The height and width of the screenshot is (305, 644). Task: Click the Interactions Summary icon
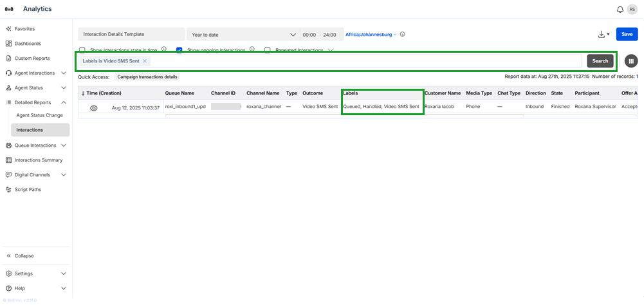click(8, 160)
